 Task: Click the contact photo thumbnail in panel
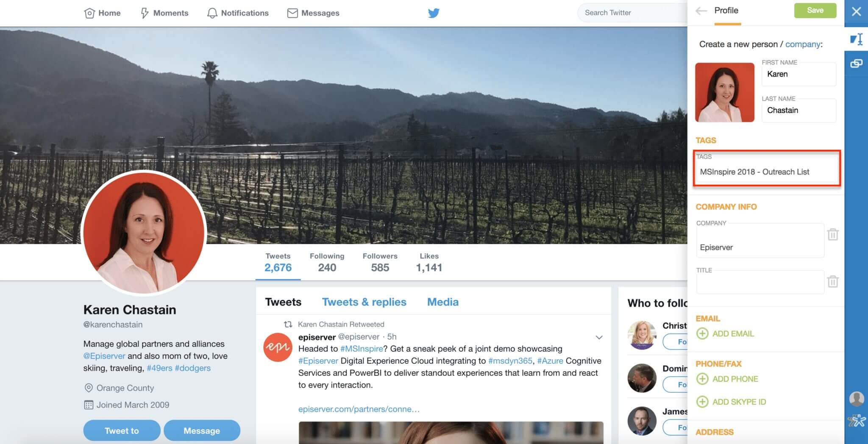725,92
